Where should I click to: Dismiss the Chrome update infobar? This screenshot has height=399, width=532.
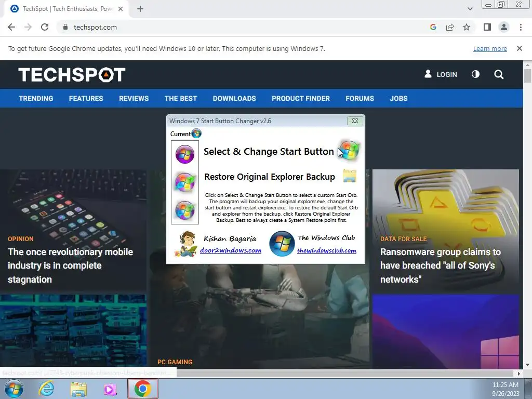(520, 48)
